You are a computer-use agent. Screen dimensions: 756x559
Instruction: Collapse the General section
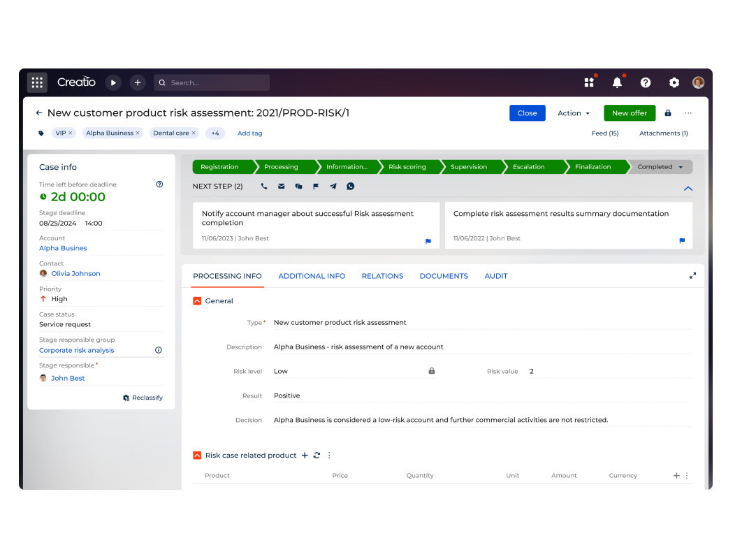point(196,300)
